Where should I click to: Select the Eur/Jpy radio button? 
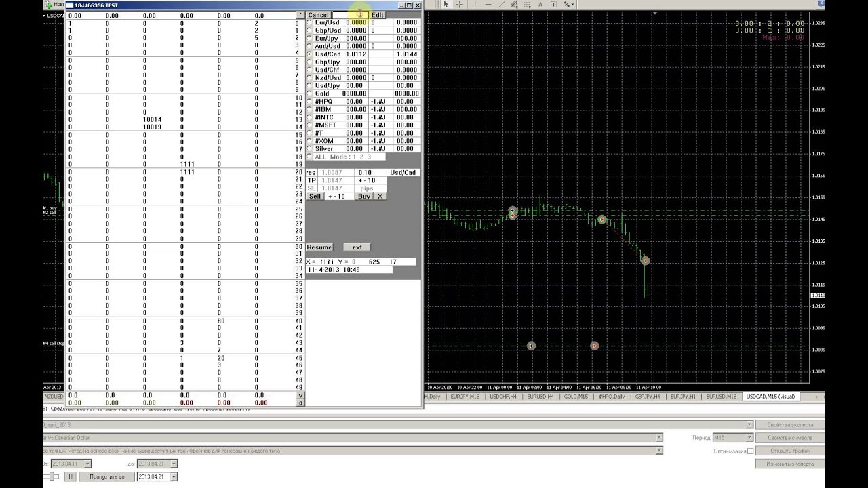pos(310,38)
